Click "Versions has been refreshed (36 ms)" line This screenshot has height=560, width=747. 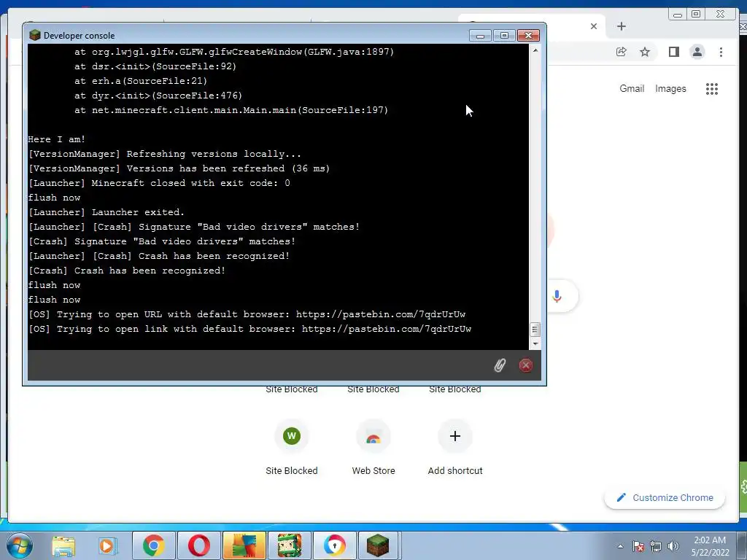click(x=179, y=168)
